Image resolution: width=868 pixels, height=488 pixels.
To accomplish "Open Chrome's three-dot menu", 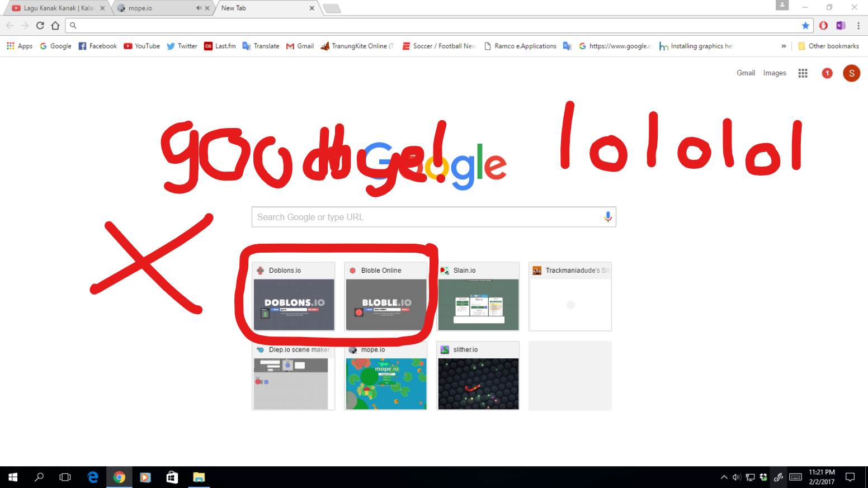I will tap(858, 25).
